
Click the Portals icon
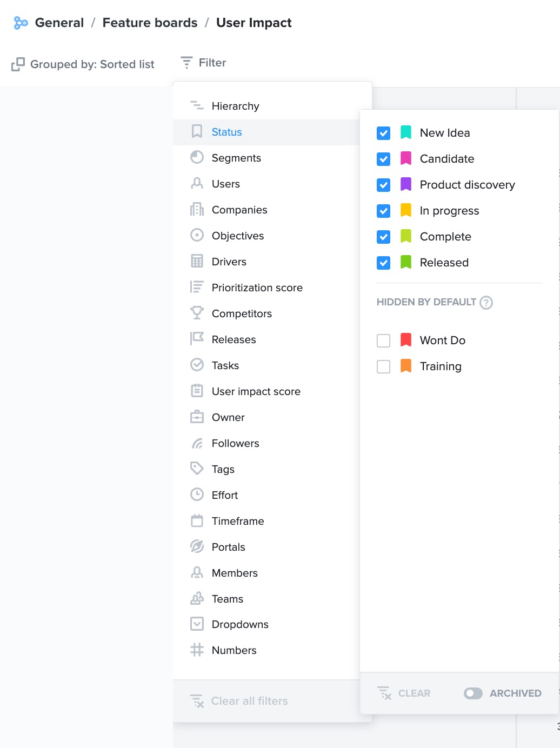click(197, 546)
